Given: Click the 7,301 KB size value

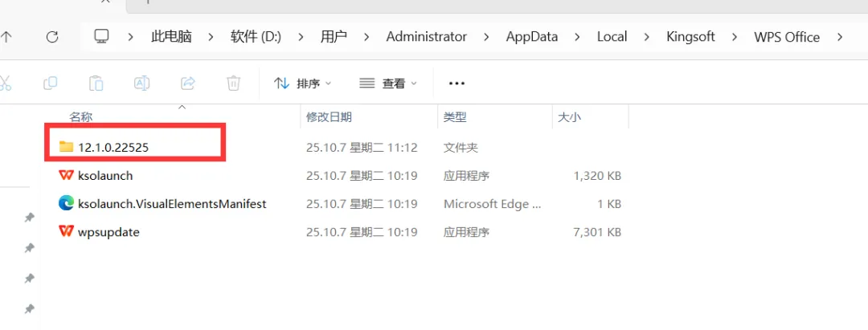Looking at the screenshot, I should pos(597,232).
